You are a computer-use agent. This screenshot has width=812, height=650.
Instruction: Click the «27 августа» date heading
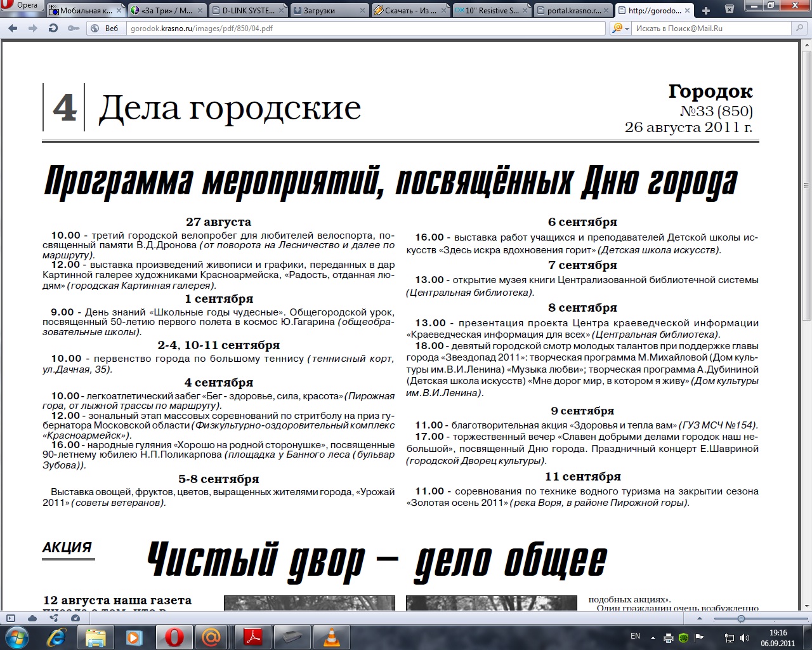pyautogui.click(x=218, y=222)
